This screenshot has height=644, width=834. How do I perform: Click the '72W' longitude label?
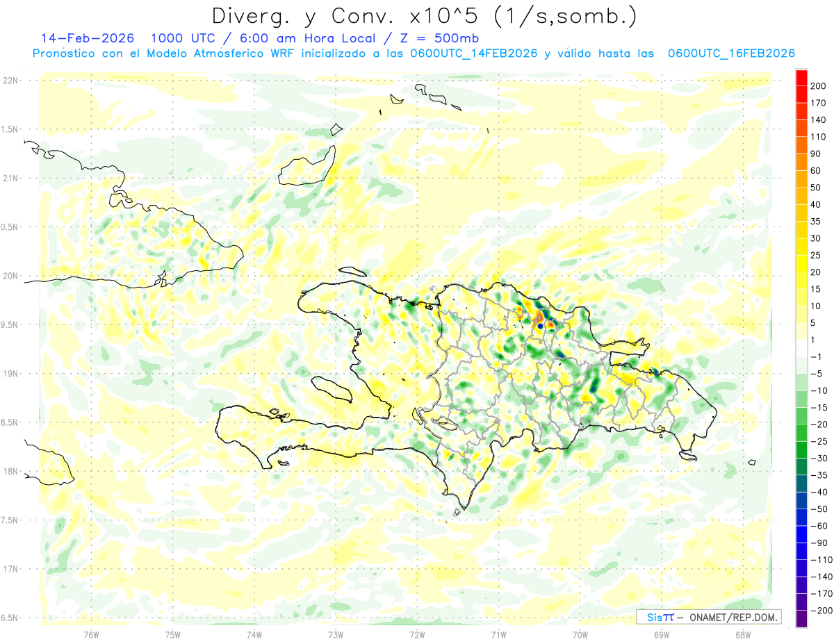(417, 635)
